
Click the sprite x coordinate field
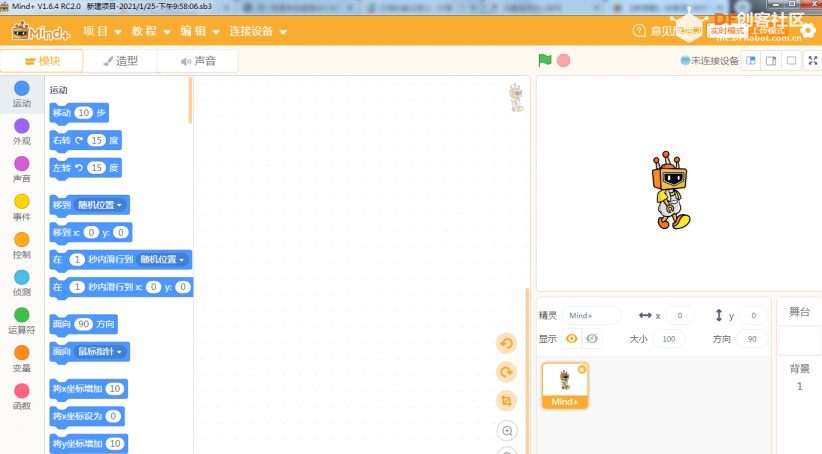[x=680, y=316]
